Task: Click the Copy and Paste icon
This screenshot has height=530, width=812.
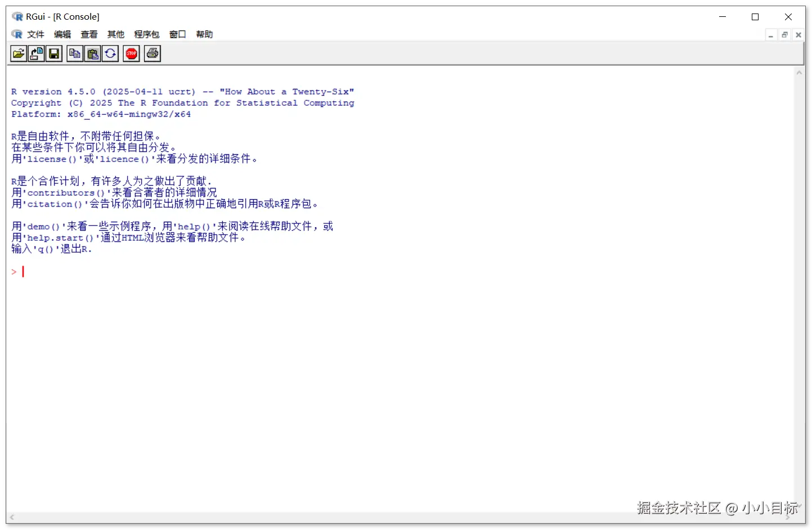Action: pos(110,53)
